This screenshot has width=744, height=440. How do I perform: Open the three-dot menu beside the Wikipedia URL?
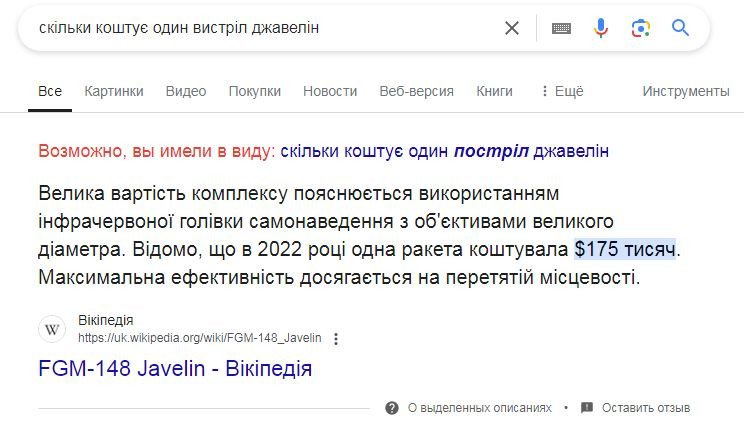(336, 339)
